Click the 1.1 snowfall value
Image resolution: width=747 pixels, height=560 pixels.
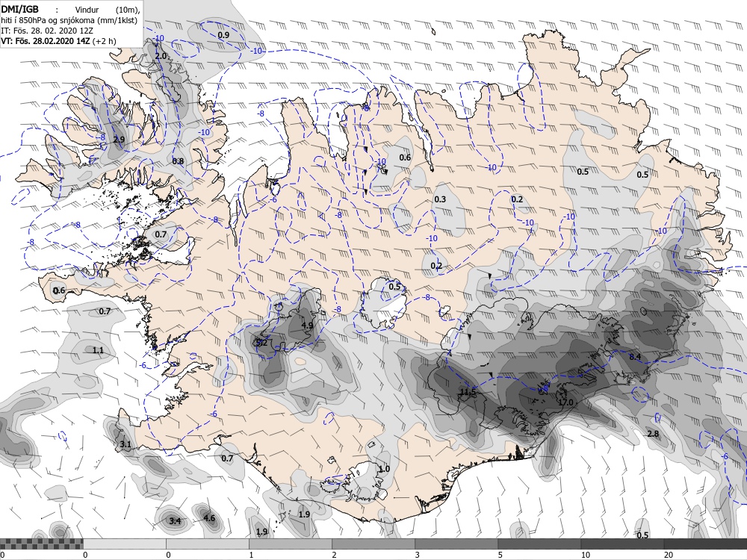tap(98, 350)
